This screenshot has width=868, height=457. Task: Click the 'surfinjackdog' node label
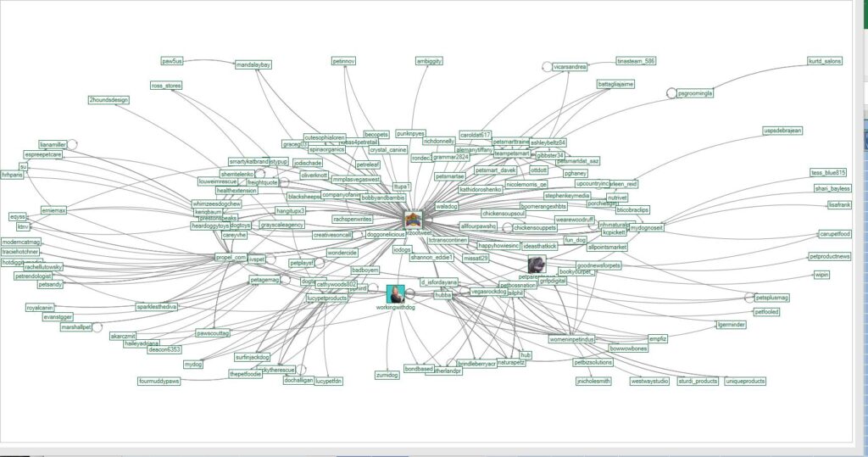click(253, 357)
